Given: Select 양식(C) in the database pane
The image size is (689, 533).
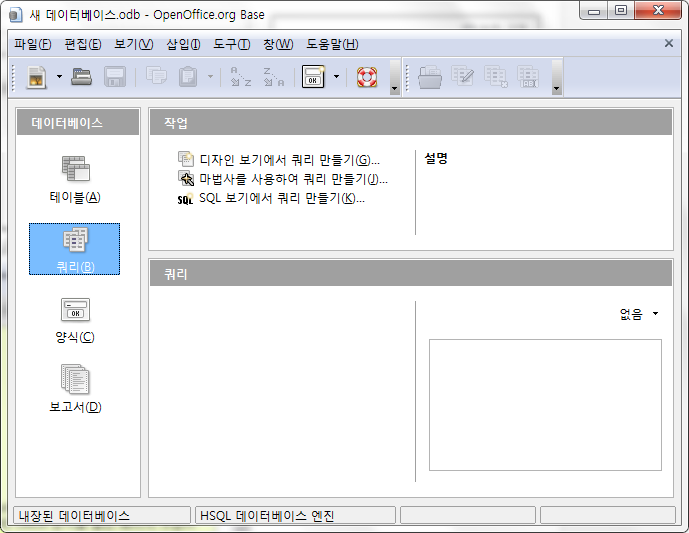Looking at the screenshot, I should coord(75,320).
